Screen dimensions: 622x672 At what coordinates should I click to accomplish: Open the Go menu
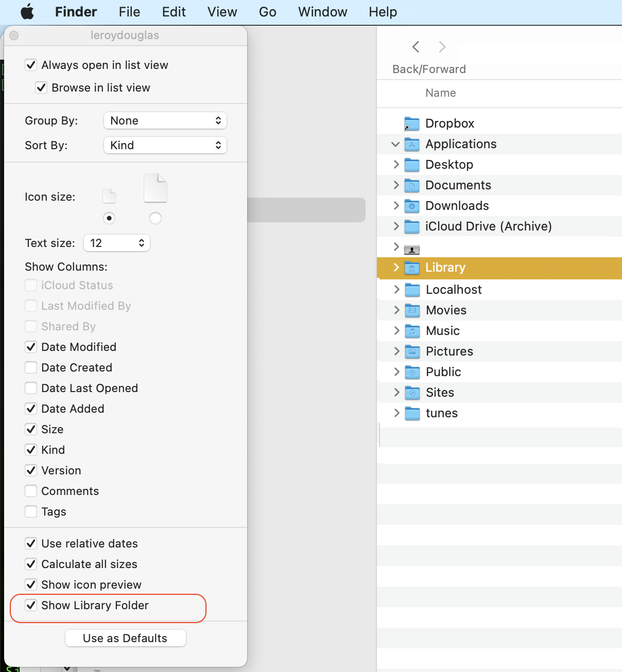click(x=267, y=12)
